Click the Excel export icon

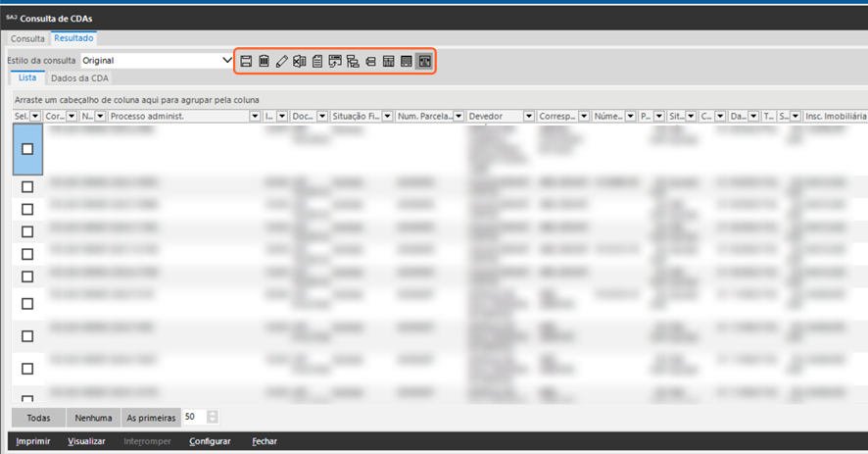coord(299,62)
